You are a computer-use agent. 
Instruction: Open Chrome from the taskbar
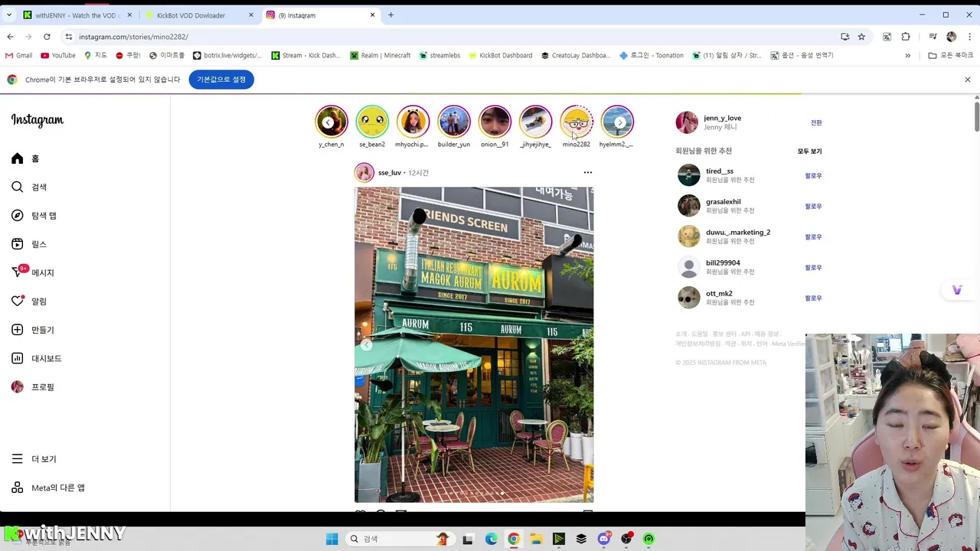pyautogui.click(x=514, y=539)
